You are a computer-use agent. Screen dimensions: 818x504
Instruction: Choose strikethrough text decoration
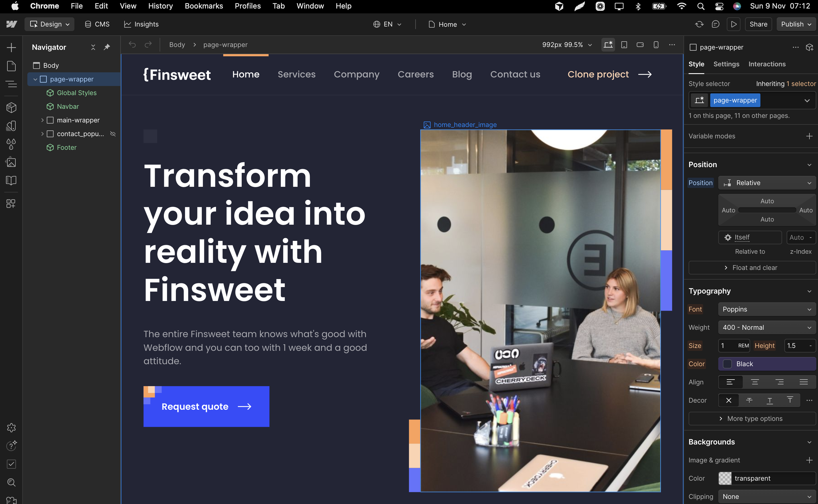[749, 400]
